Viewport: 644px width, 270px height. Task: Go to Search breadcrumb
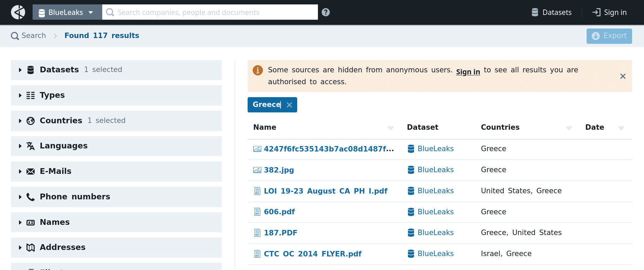point(29,36)
